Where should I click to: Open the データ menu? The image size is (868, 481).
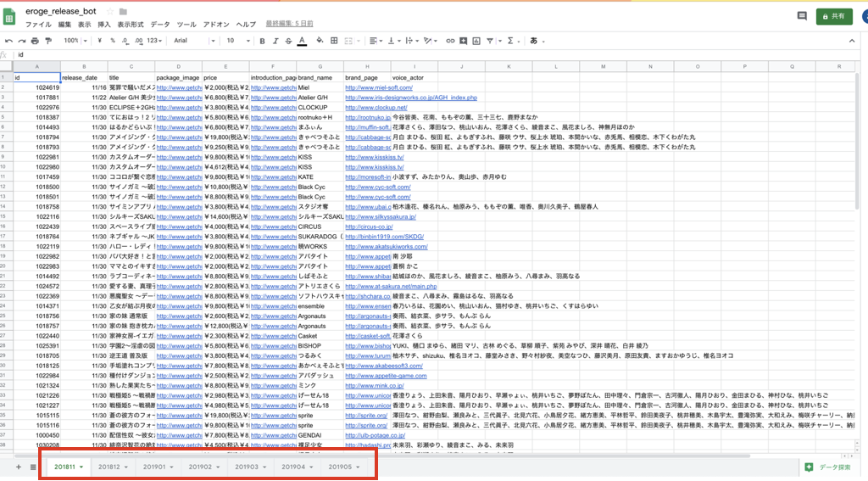click(x=159, y=25)
